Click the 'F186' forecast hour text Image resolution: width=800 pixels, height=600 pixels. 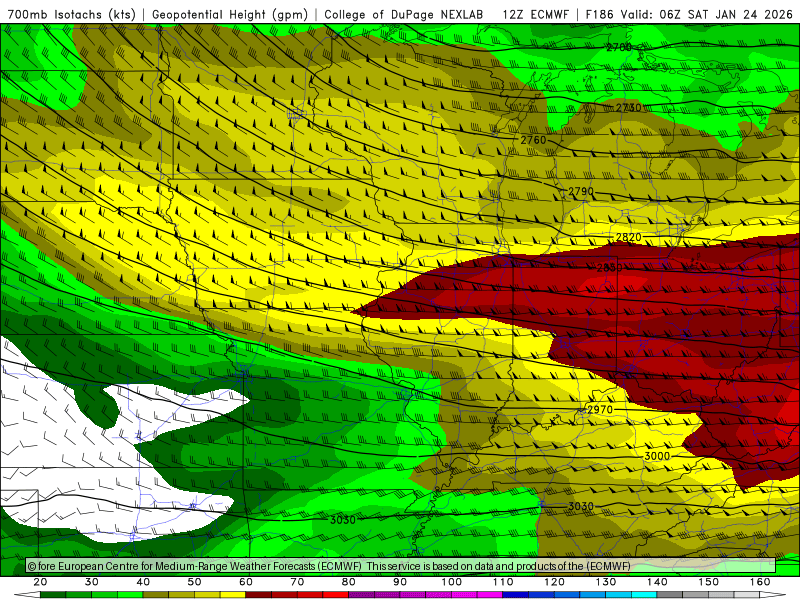point(599,14)
